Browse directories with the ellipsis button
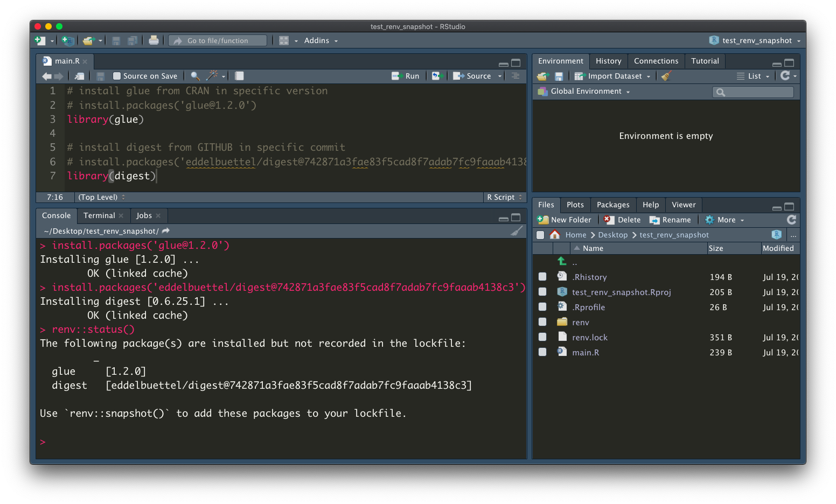The width and height of the screenshot is (836, 504). (x=793, y=235)
